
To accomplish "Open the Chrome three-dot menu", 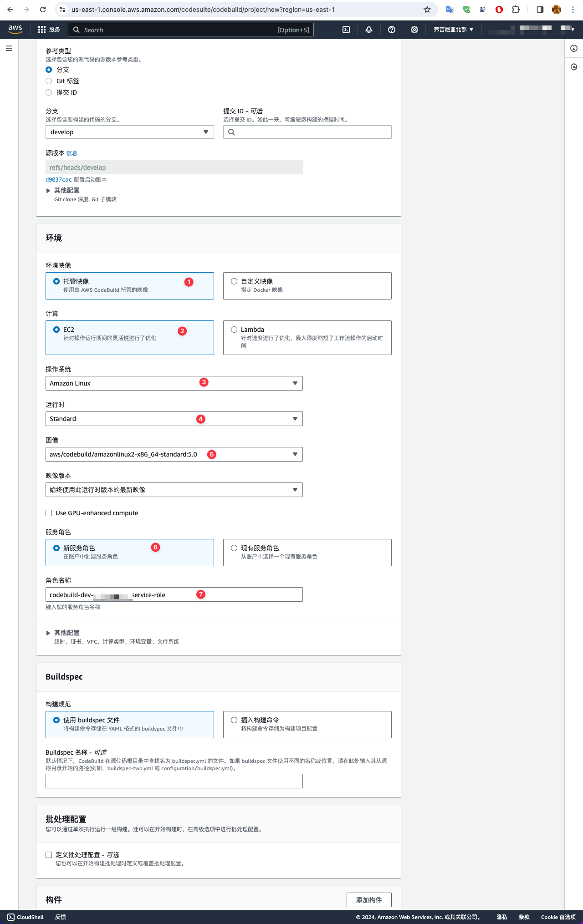I will 573,10.
